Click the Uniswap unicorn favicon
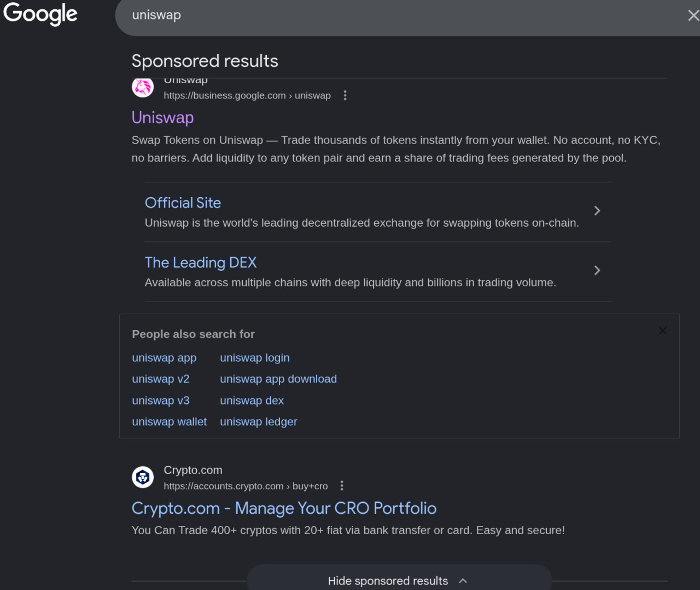The height and width of the screenshot is (590, 700). 143,88
